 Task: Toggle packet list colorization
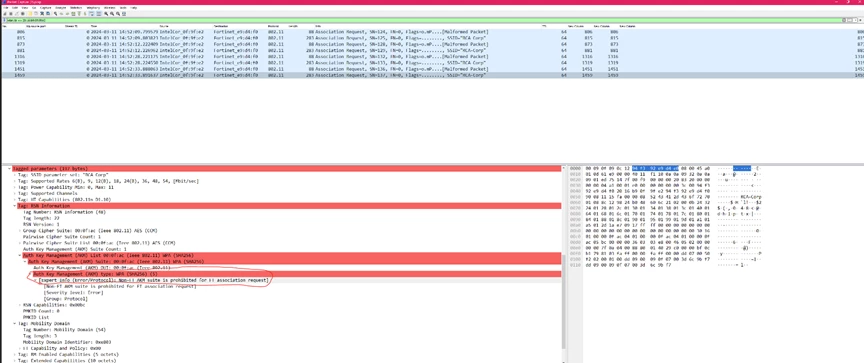99,14
